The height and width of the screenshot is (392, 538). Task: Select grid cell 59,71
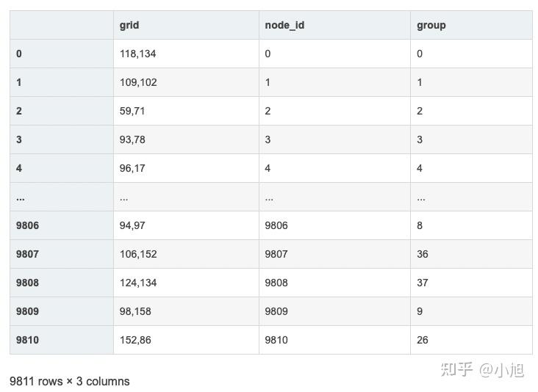click(132, 111)
